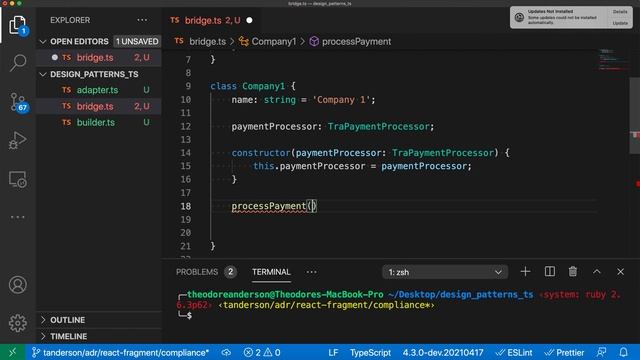The image size is (640, 360).
Task: Split the terminal
Action: 549,271
